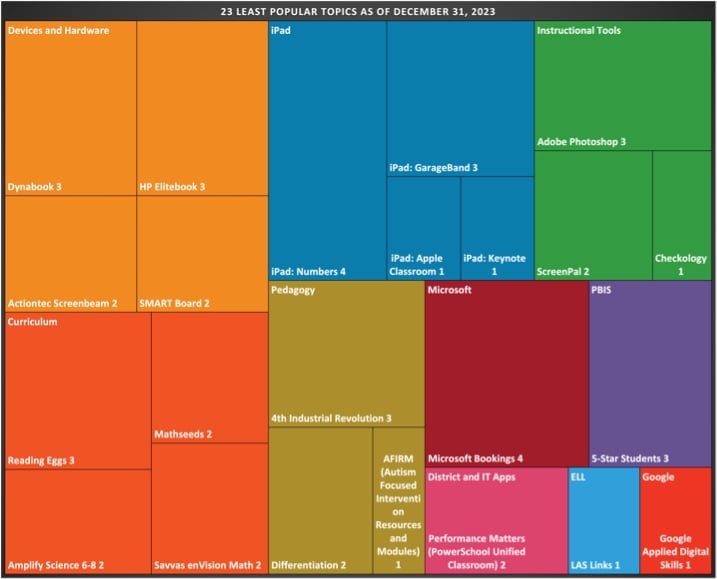Select the 'Performance Matters (PowerSchool Unified Classroom) 2' label
This screenshot has width=717, height=579.
(476, 552)
